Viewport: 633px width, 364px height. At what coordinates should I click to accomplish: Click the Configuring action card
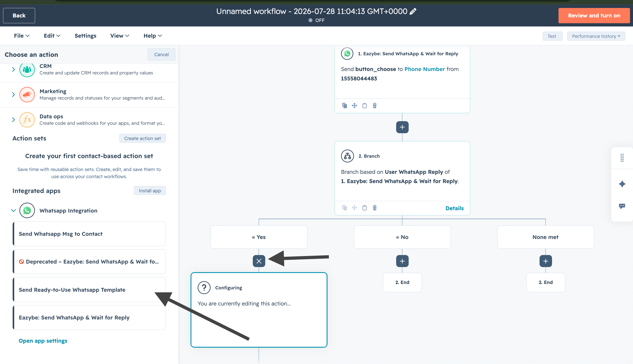point(259,310)
